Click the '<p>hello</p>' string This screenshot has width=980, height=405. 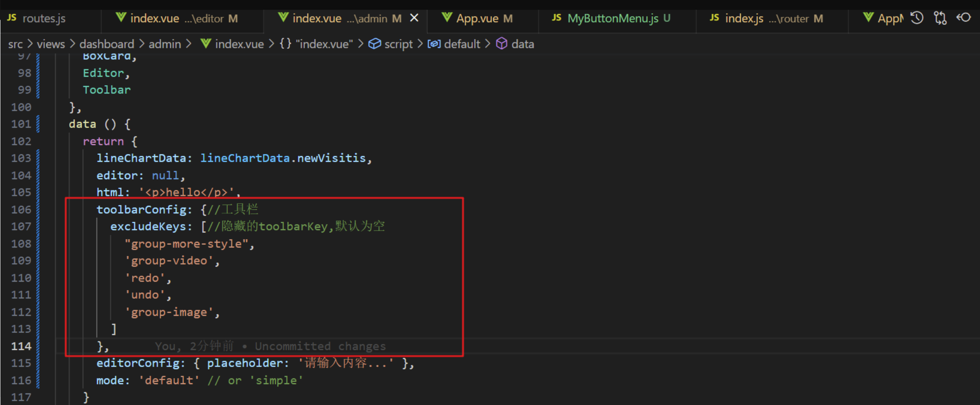tap(186, 193)
